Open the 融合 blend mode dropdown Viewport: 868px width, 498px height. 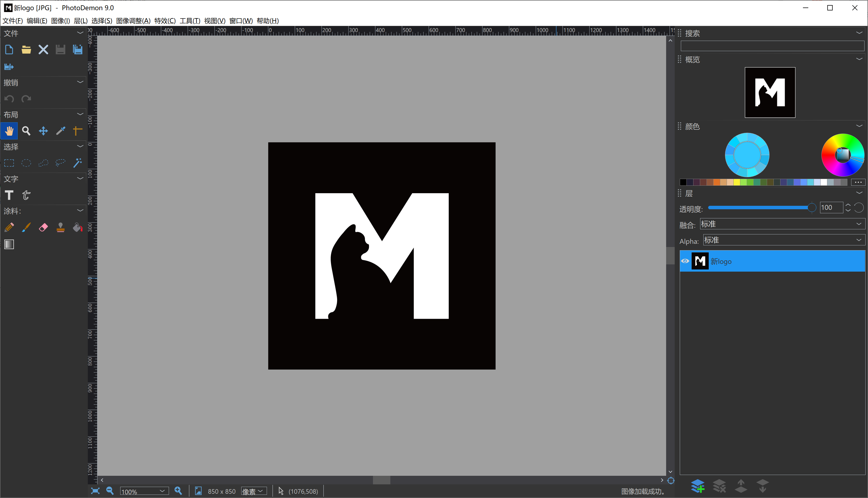pos(782,224)
